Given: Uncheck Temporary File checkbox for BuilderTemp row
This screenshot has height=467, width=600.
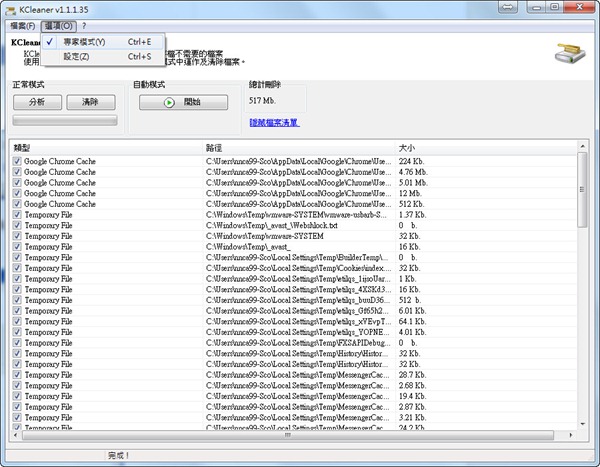Looking at the screenshot, I should pyautogui.click(x=17, y=258).
